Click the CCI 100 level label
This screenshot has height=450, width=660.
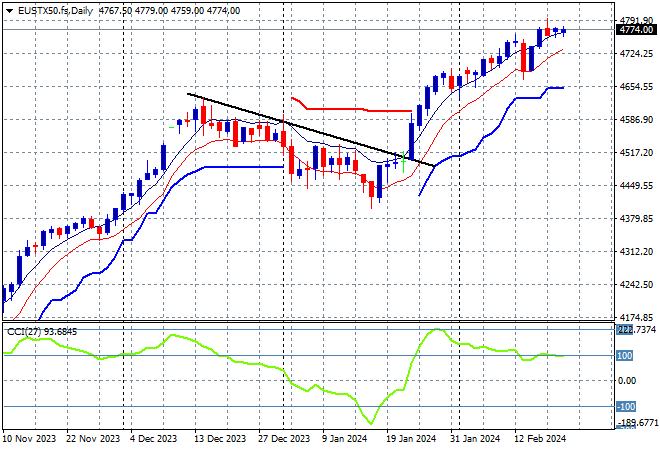(x=624, y=356)
